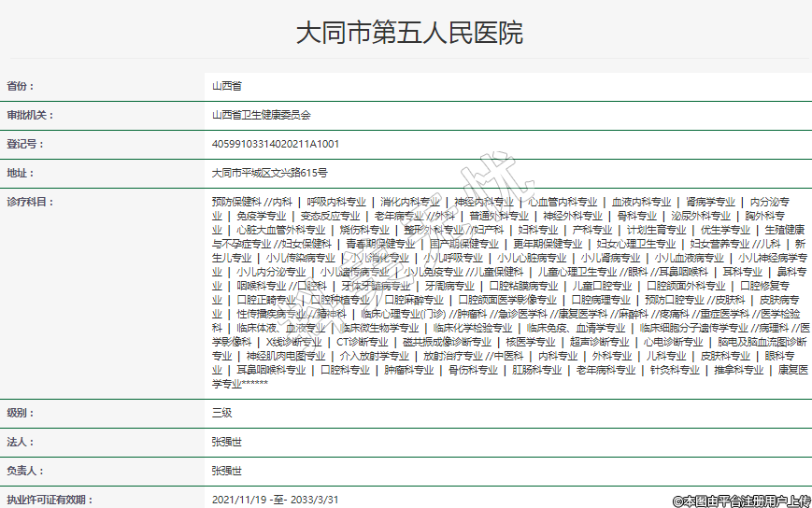The image size is (812, 508).
Task: Click the province value 山西省
Action: [227, 86]
